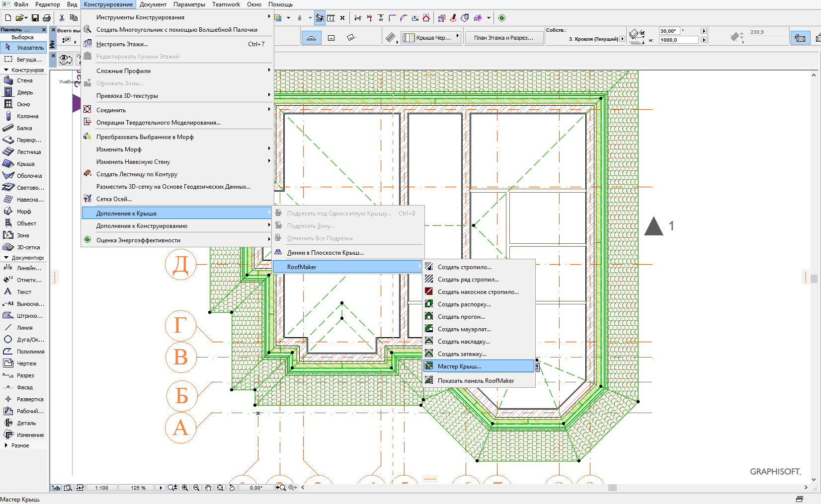Select the Морф (Morph) tool
The image size is (821, 504).
tap(23, 212)
